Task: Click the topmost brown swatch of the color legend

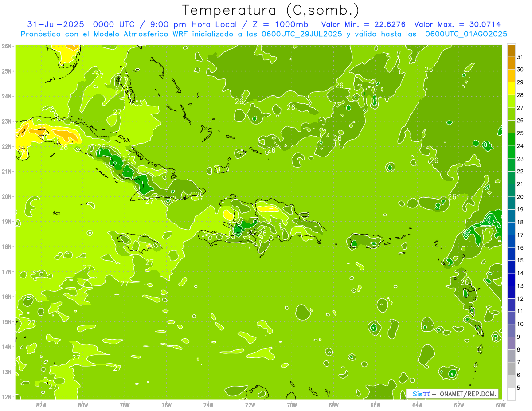Action: (511, 51)
